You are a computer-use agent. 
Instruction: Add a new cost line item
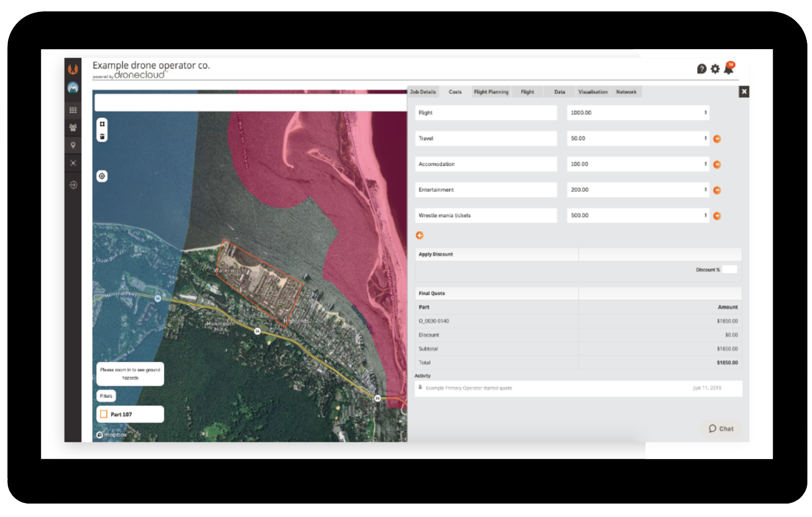[419, 236]
